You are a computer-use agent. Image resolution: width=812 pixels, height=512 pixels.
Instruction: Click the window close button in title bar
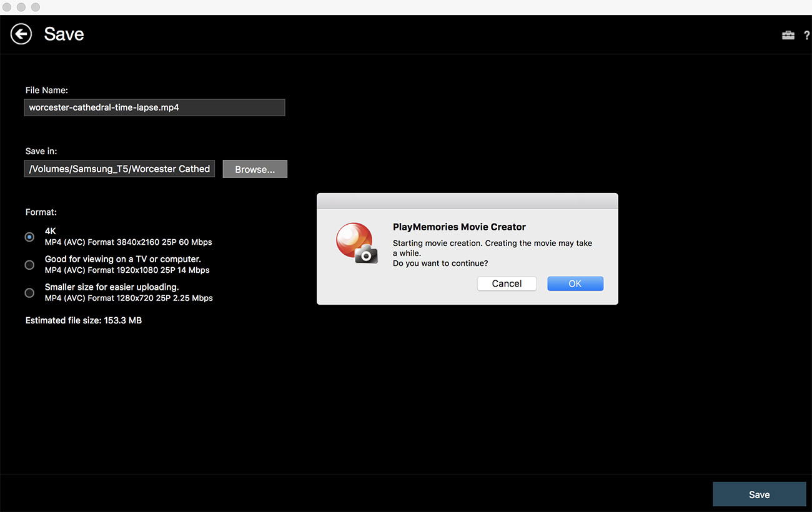tap(7, 7)
